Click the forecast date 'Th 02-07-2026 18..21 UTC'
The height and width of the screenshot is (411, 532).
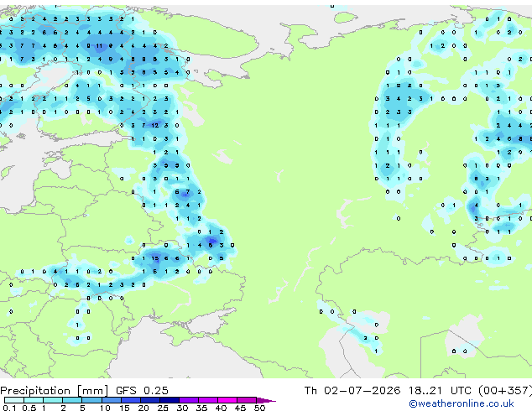(389, 391)
